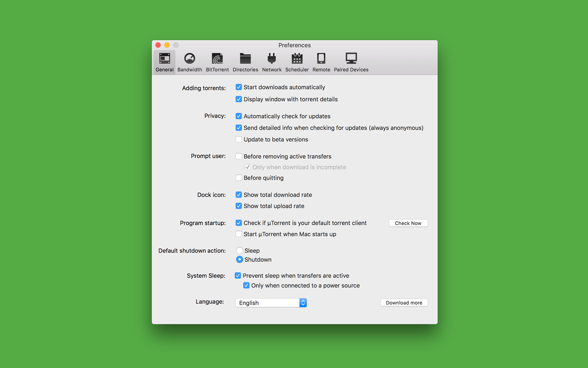This screenshot has height=368, width=588.
Task: Click the "Language:" label
Action: click(x=210, y=302)
